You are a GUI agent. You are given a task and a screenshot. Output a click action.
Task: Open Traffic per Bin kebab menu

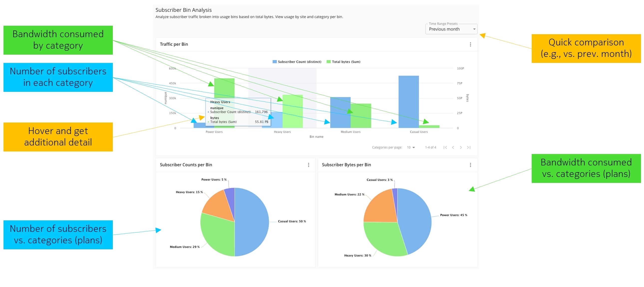tap(470, 44)
